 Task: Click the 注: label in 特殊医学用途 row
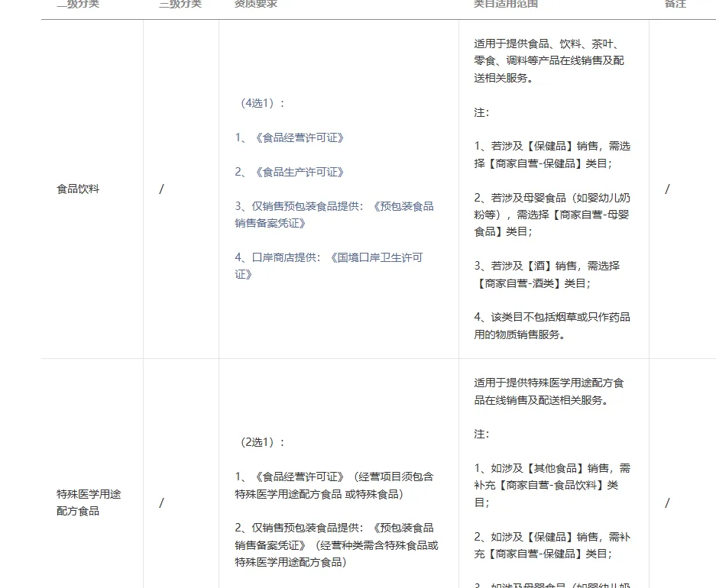coord(481,434)
